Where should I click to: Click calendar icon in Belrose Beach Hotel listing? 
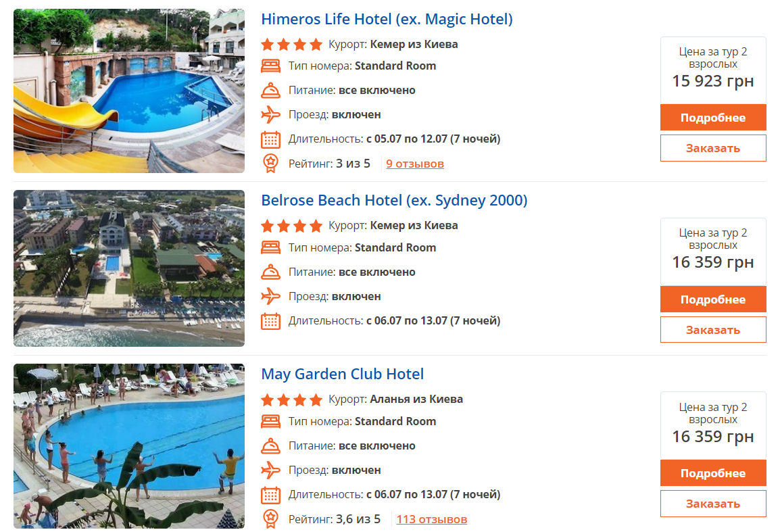(x=270, y=321)
